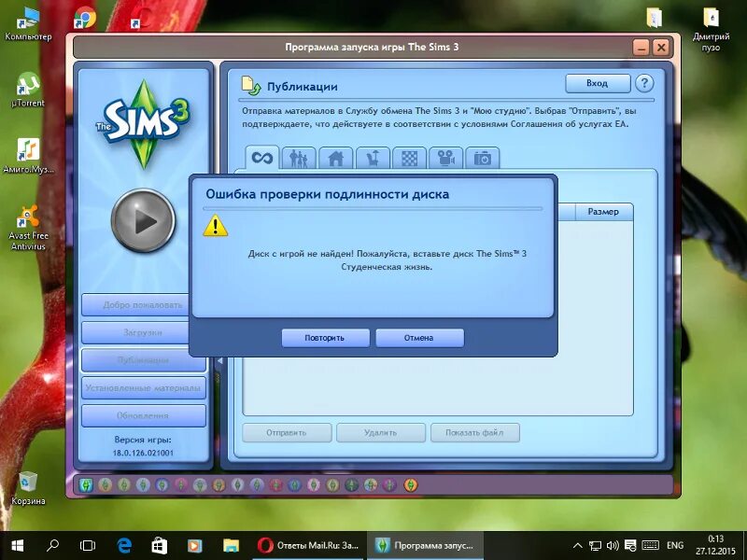Image resolution: width=747 pixels, height=560 pixels.
Task: Open the touch keyboard tray icon
Action: (650, 546)
